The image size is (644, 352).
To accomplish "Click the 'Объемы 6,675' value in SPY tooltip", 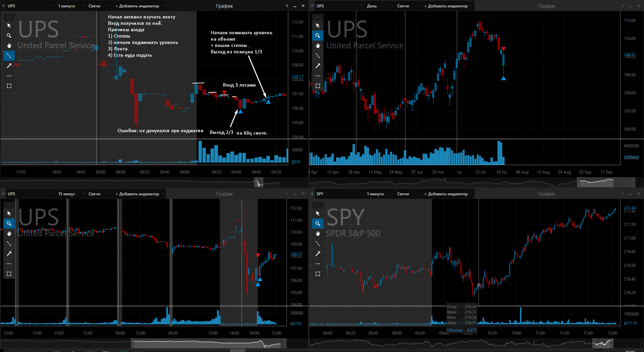I will [462, 330].
